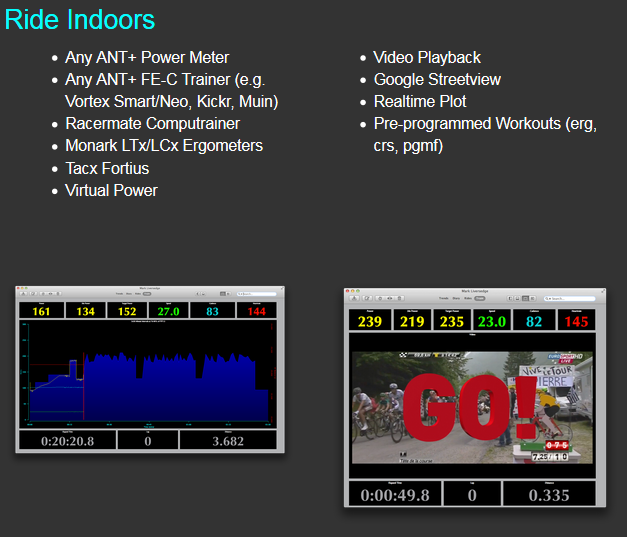
Task: Click the athlete icon in plot window toolbar
Action: (x=23, y=294)
